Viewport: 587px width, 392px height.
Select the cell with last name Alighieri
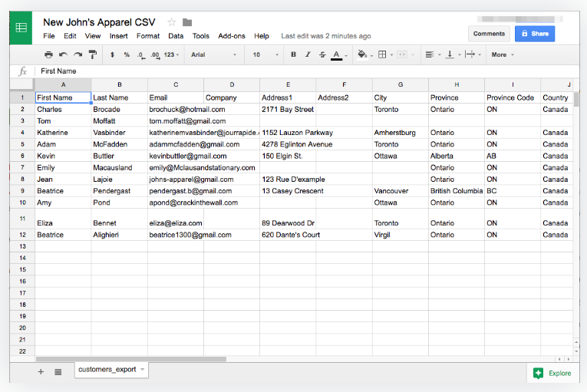click(x=120, y=235)
